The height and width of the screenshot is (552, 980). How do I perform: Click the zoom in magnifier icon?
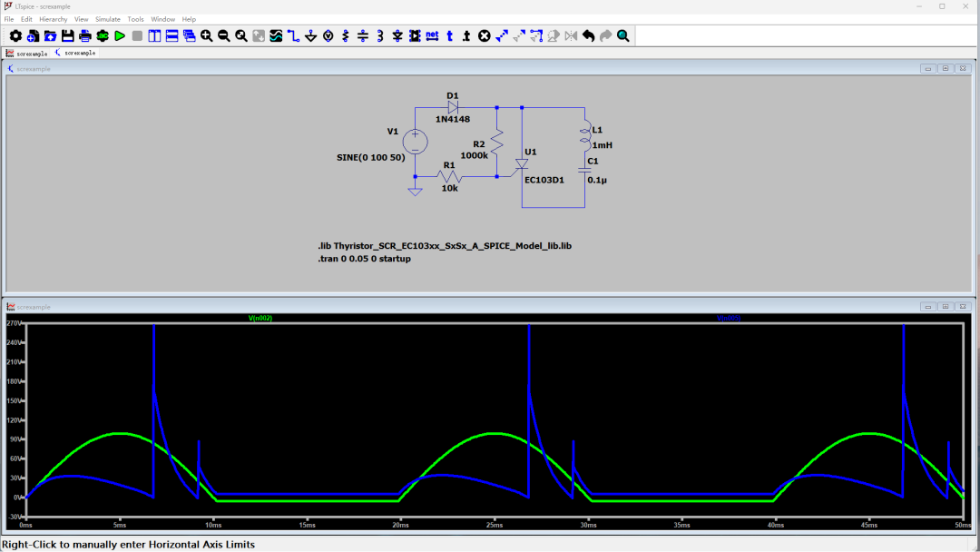coord(206,36)
